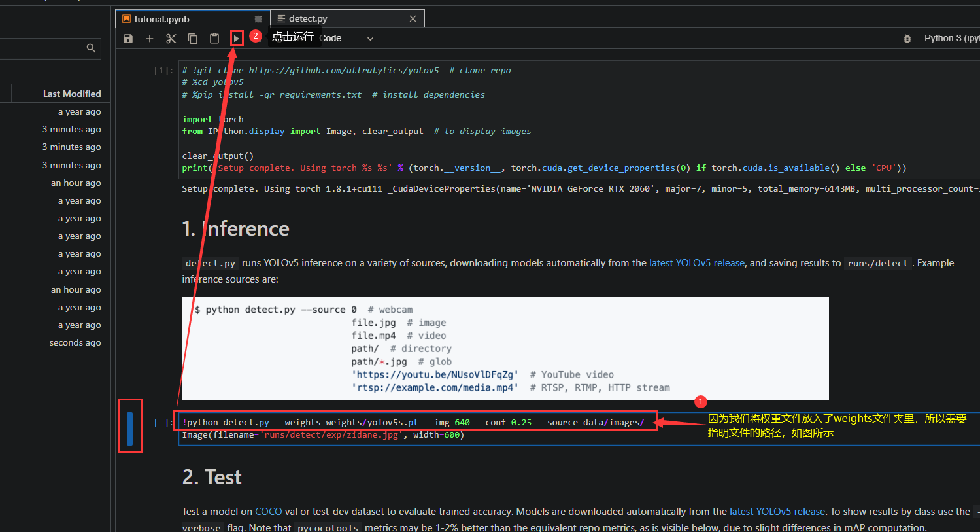Click the !python detect.py code line
Viewport: 980px width, 532px height.
click(413, 422)
